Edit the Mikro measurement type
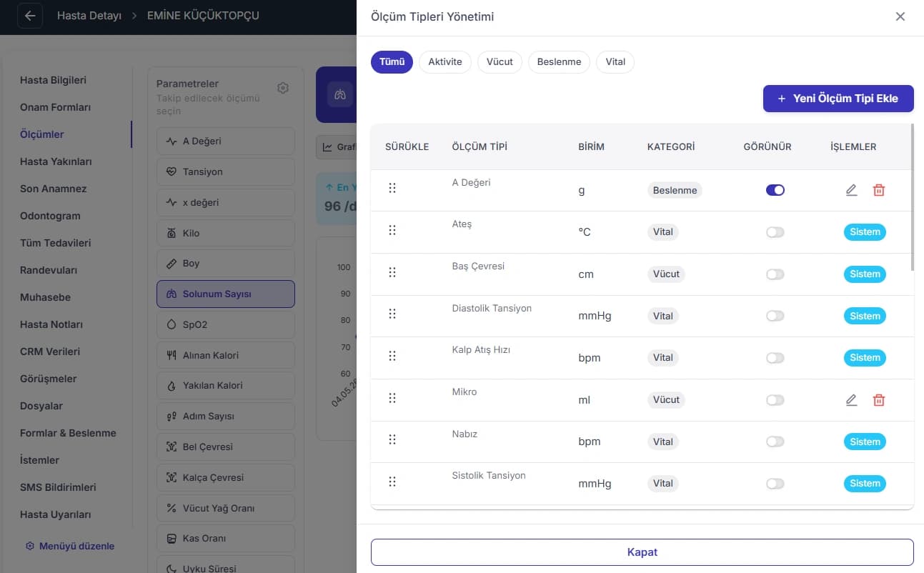The image size is (924, 573). tap(851, 400)
